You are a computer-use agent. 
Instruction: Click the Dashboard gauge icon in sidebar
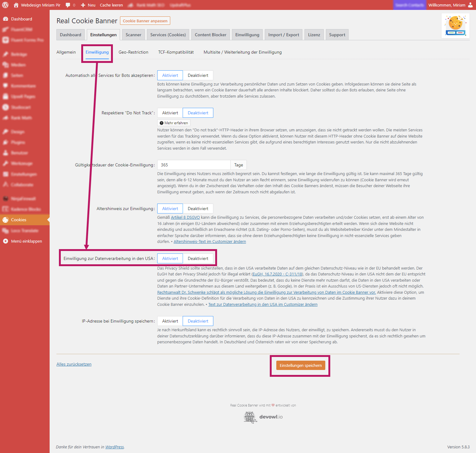point(6,19)
